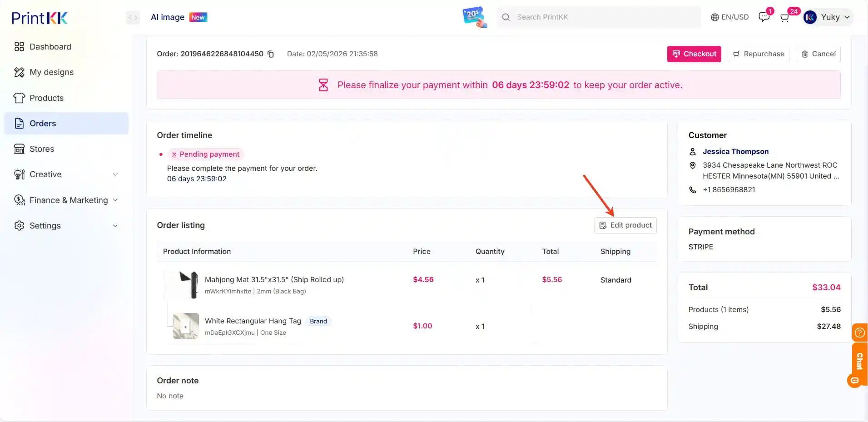Copy the order number using the copy icon
Screen dimensions: 868x422
coord(270,54)
